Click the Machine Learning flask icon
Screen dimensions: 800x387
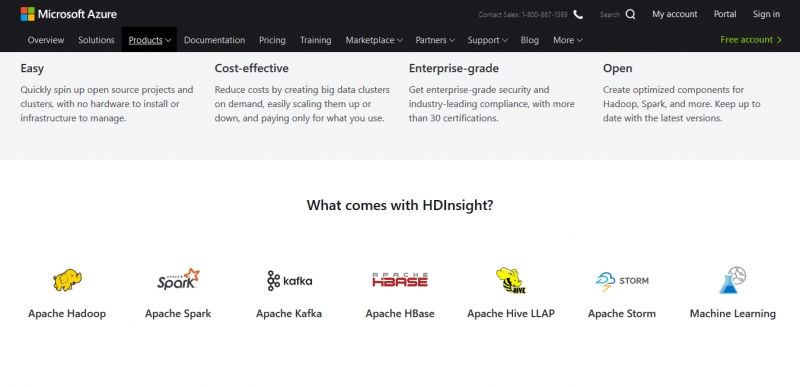click(733, 280)
